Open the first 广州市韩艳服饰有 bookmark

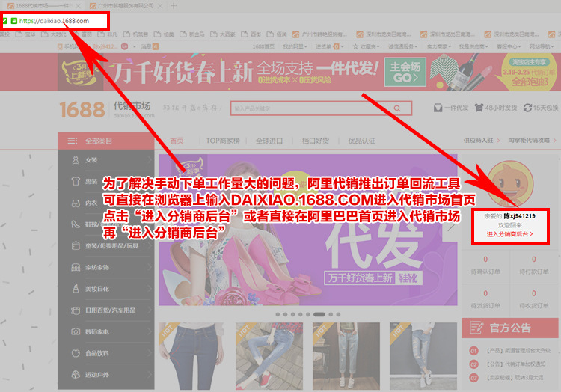click(320, 34)
